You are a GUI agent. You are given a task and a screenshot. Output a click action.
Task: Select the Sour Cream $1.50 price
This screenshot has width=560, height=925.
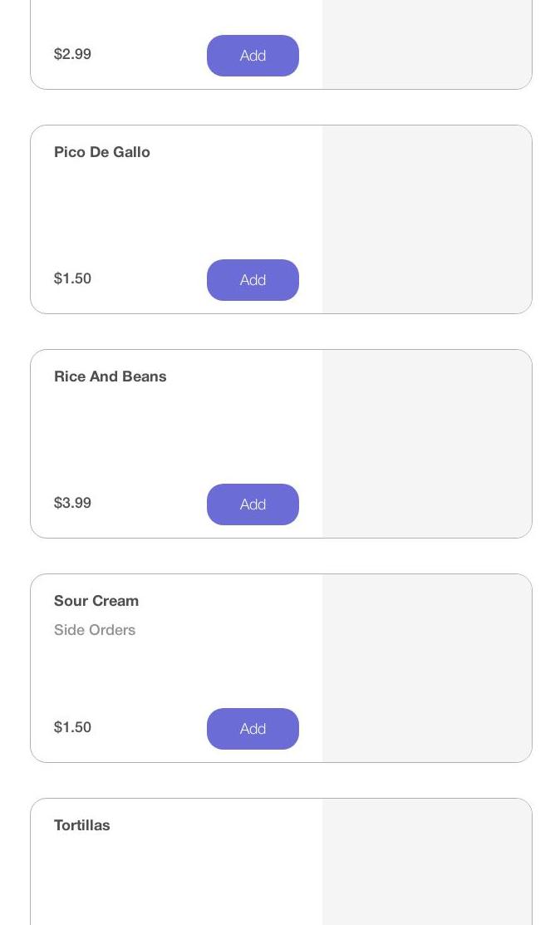pyautogui.click(x=73, y=727)
